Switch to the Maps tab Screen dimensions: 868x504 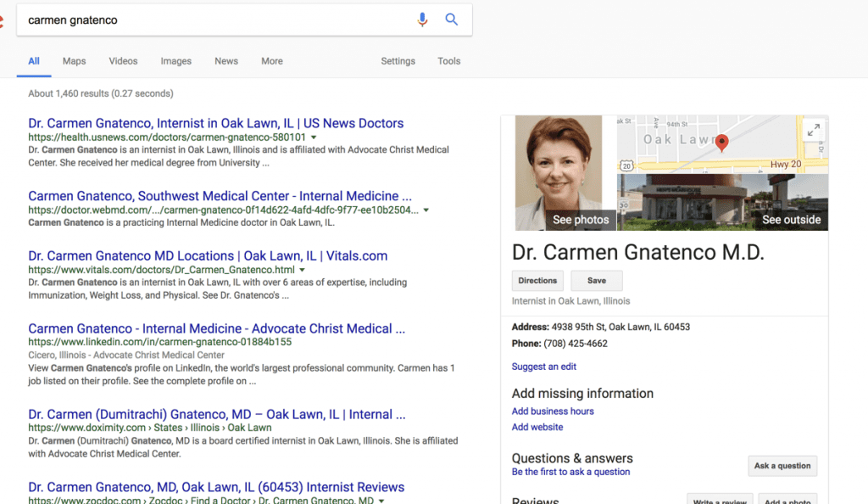point(75,61)
